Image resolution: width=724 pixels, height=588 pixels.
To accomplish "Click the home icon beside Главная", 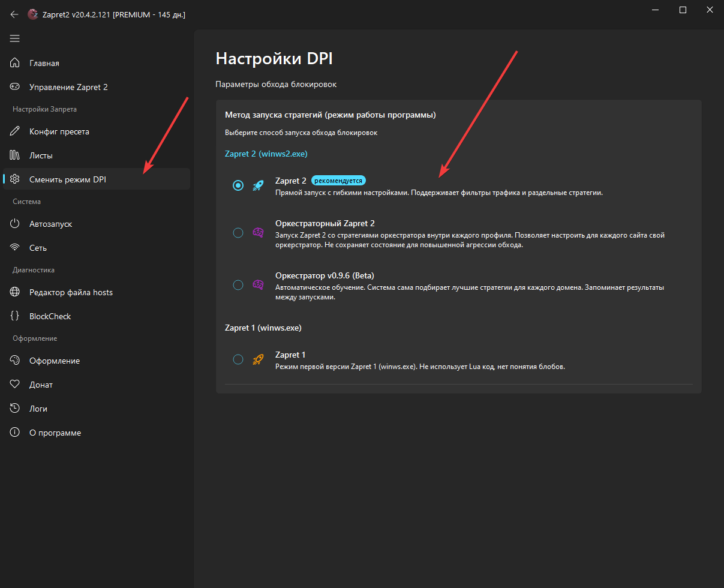I will [16, 63].
